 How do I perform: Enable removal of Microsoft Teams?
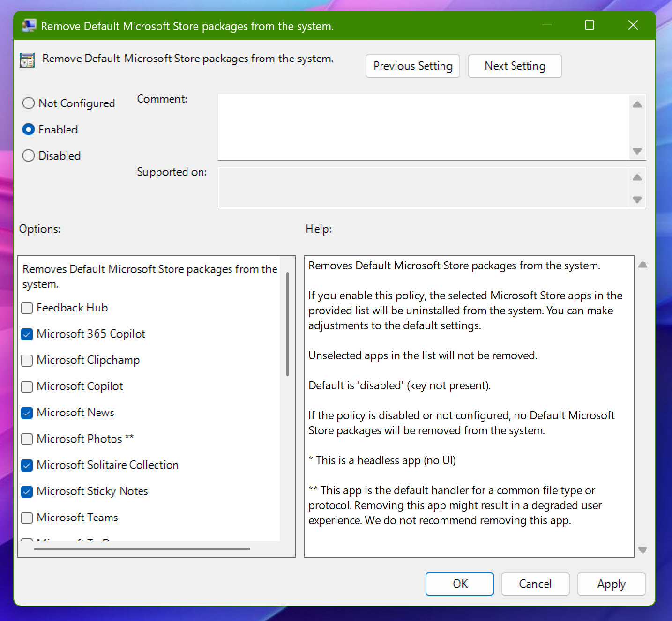click(x=27, y=518)
